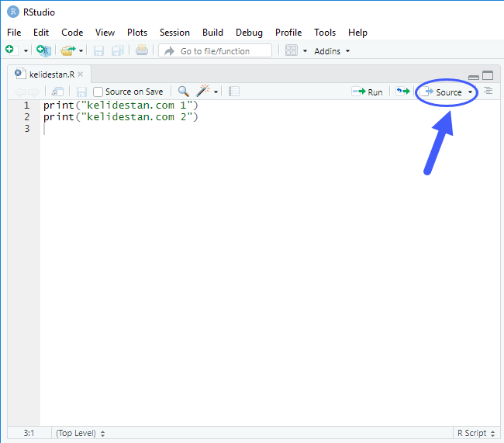504x443 pixels.
Task: Open the Session menu
Action: click(x=174, y=33)
